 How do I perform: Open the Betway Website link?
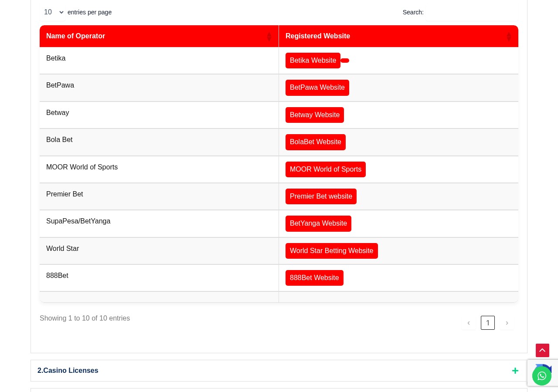point(315,115)
